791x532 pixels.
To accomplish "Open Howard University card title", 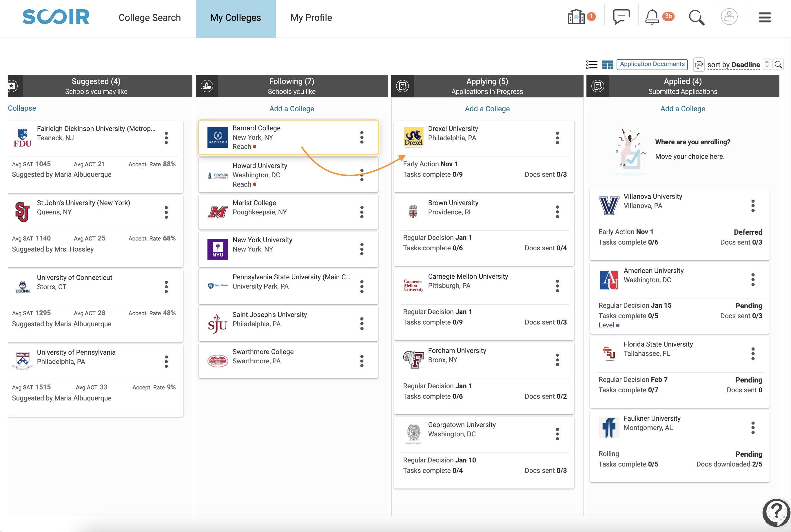I will click(x=260, y=165).
